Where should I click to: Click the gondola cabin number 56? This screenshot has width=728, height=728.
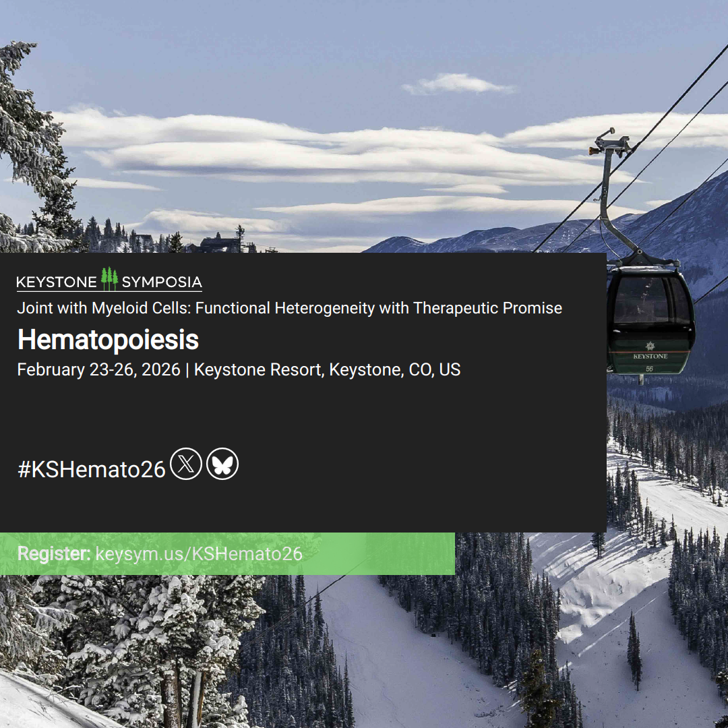(649, 369)
